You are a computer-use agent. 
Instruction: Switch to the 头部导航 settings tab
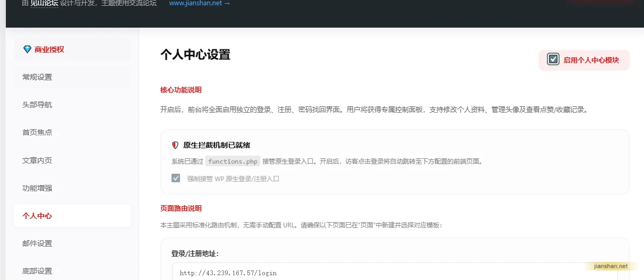tap(72, 105)
